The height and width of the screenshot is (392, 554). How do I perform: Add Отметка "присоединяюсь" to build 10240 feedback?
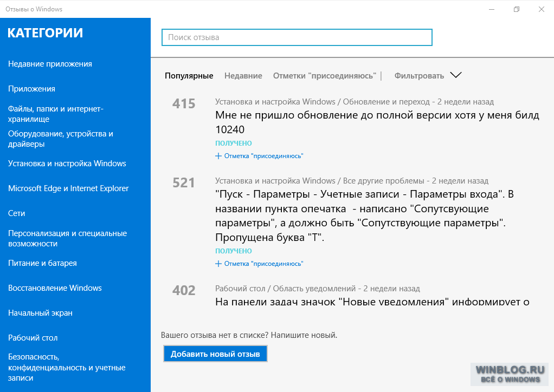click(263, 156)
